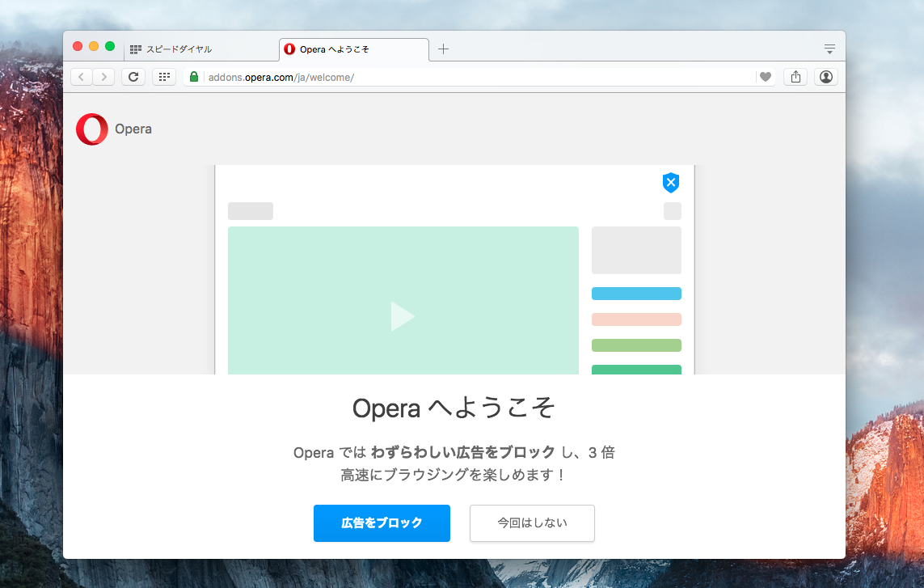The height and width of the screenshot is (588, 924).
Task: Click the Opera wordmark text beside logo
Action: coord(133,129)
